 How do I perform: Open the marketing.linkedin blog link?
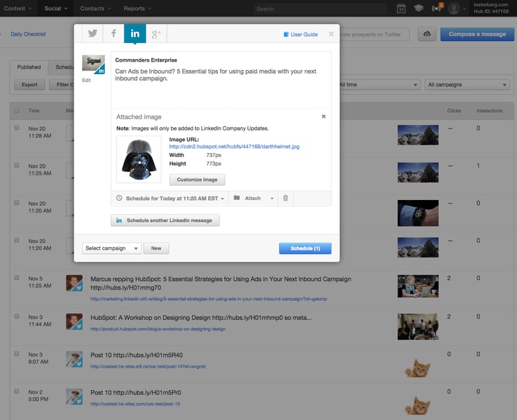pyautogui.click(x=208, y=299)
